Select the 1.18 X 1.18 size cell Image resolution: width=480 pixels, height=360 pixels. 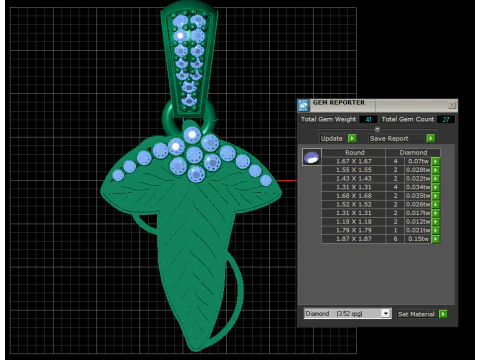point(354,222)
